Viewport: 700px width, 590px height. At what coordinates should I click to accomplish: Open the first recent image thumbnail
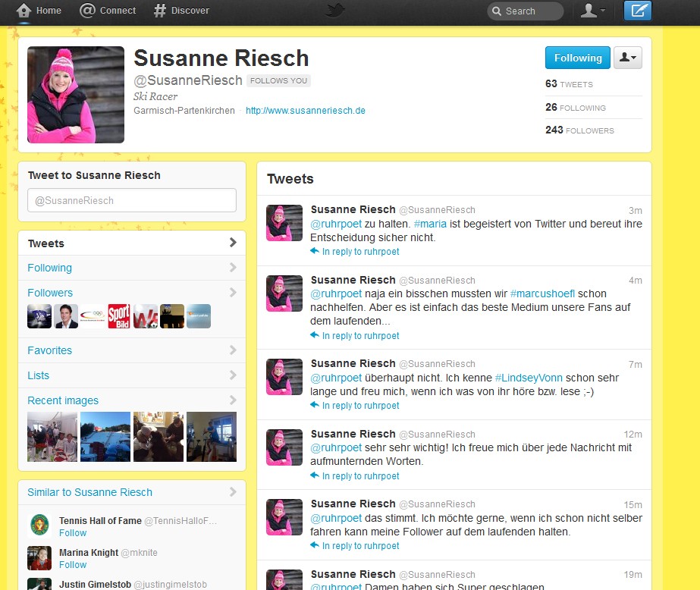[x=52, y=437]
